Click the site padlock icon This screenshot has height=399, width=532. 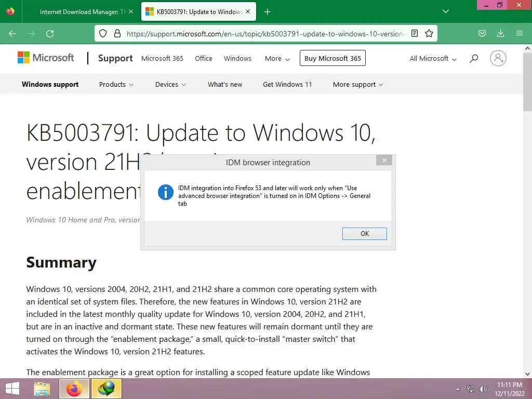pos(117,33)
